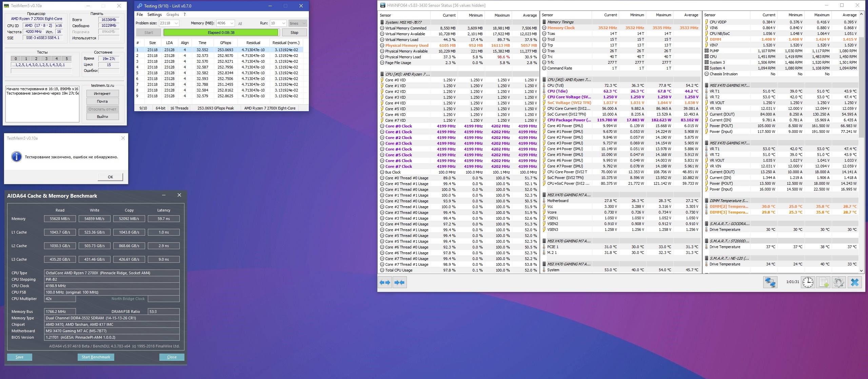Open HWiNFO sensor settings gear icon
868x379 pixels.
(x=839, y=282)
